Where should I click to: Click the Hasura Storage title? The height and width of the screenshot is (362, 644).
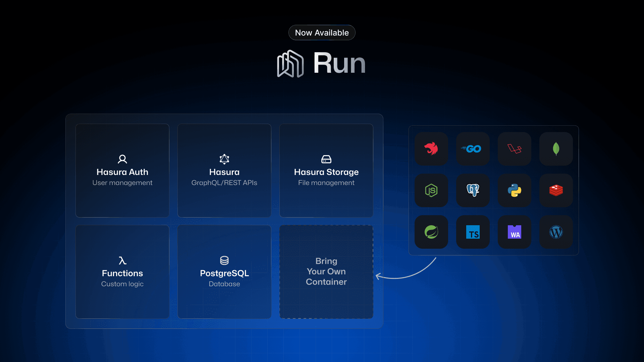pos(326,172)
